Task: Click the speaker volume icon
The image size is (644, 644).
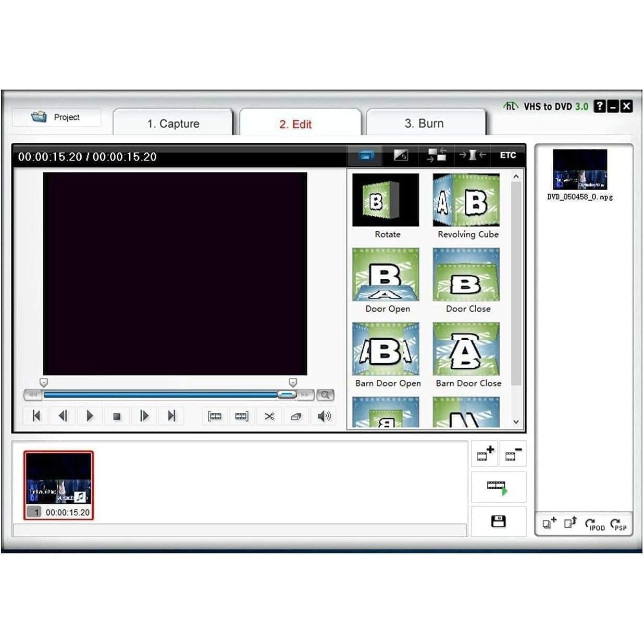Action: (324, 416)
